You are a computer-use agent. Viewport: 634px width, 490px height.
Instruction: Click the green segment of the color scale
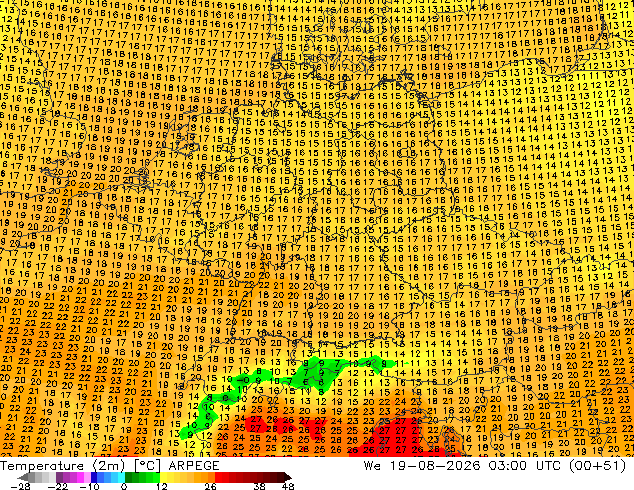click(142, 477)
